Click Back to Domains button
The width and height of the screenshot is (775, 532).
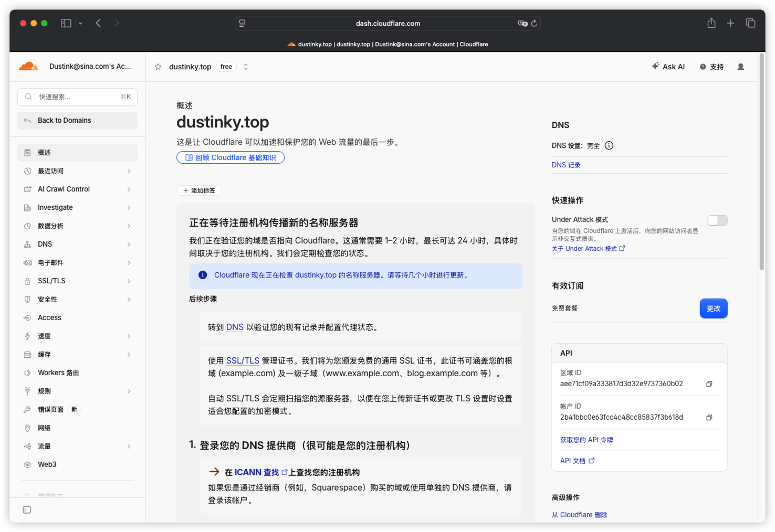pos(78,121)
